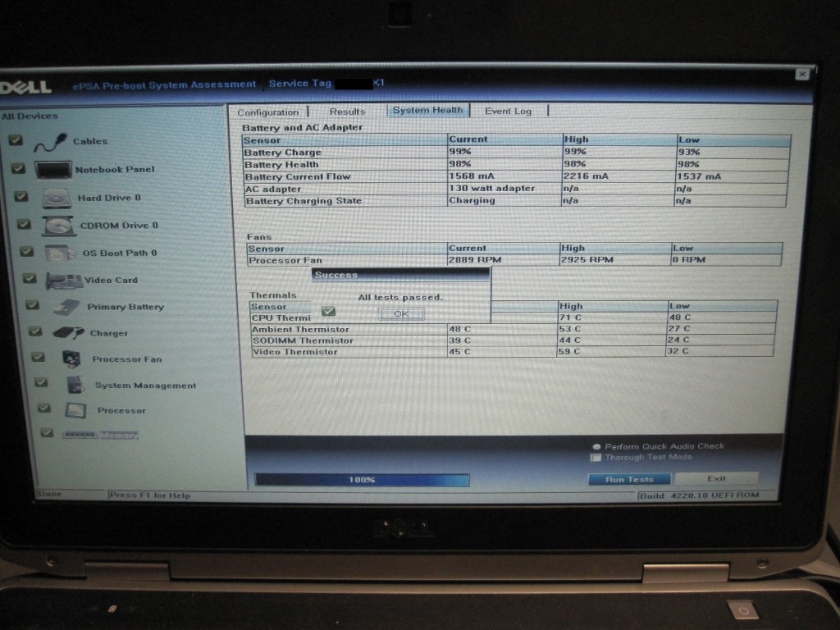Image resolution: width=840 pixels, height=630 pixels.
Task: Click the Battery Charging State label
Action: point(304,202)
